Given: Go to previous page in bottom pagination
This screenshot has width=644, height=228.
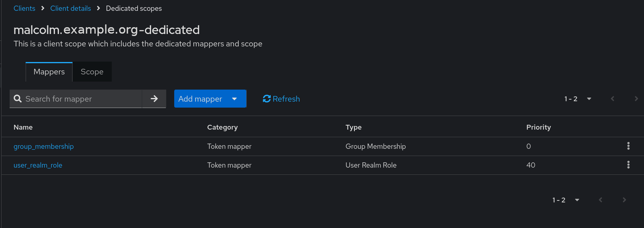Looking at the screenshot, I should [x=600, y=200].
